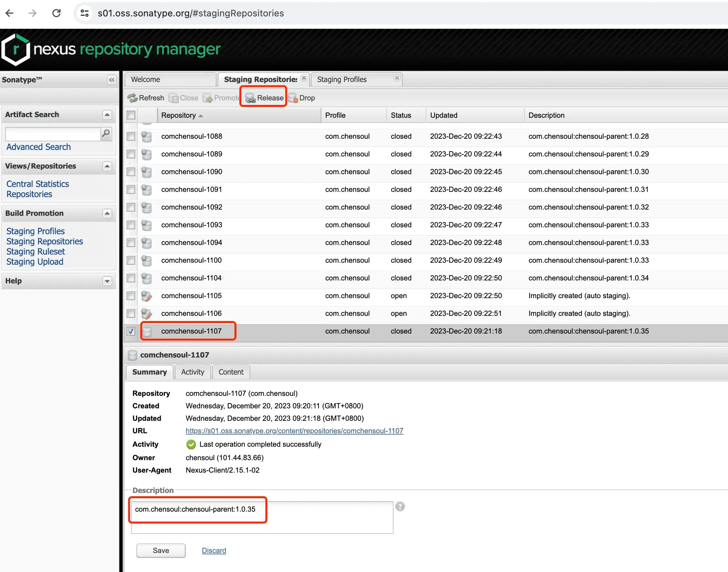Click the repository icon for comchensoul-1093
This screenshot has height=572, width=728.
pyautogui.click(x=146, y=225)
